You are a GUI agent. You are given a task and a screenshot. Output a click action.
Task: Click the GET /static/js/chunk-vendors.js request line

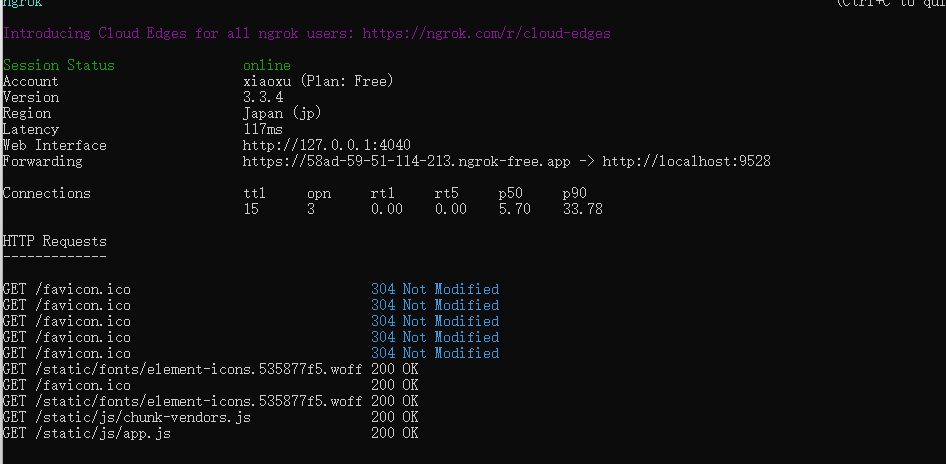126,417
